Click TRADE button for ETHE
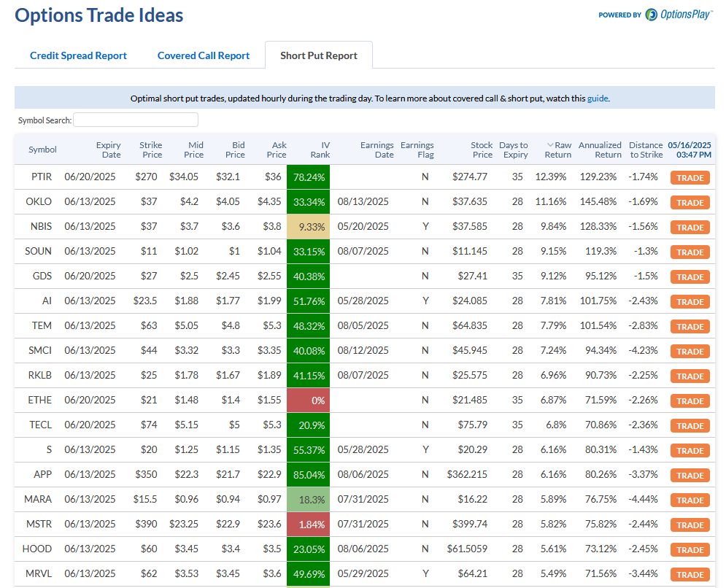This screenshot has width=726, height=588. click(x=690, y=401)
